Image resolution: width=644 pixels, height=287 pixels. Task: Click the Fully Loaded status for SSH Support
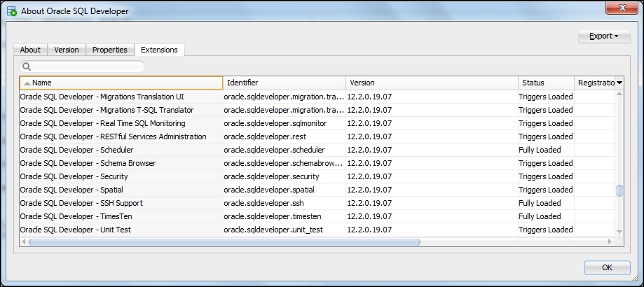(540, 204)
